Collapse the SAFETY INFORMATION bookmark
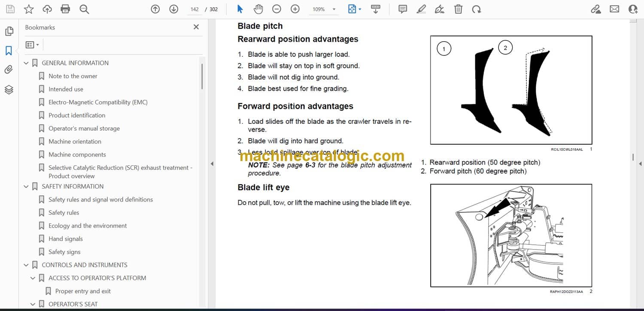Image resolution: width=644 pixels, height=311 pixels. pyautogui.click(x=26, y=186)
